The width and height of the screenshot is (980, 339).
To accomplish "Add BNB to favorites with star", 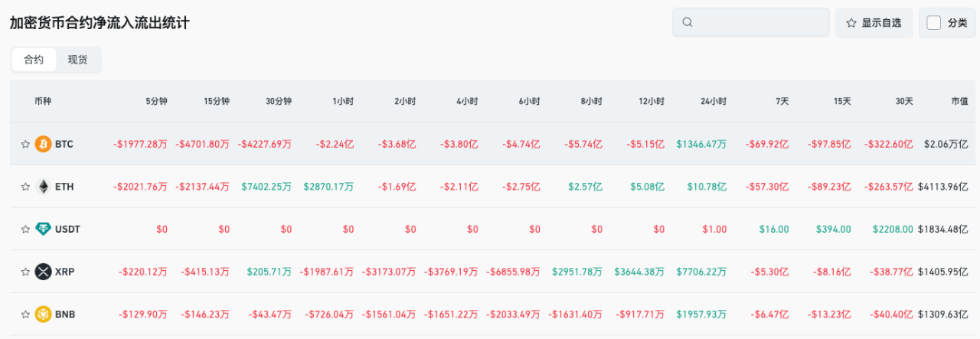I will pos(25,314).
